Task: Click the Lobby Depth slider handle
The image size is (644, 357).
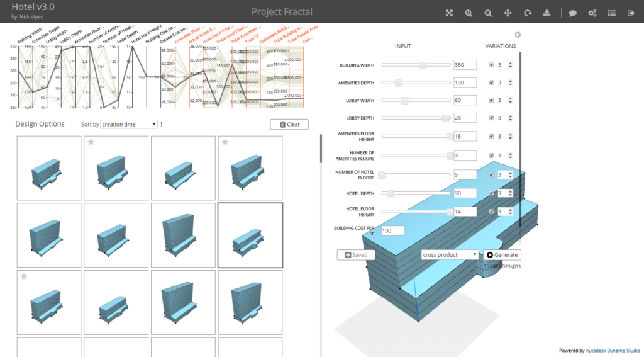Action: [x=446, y=118]
